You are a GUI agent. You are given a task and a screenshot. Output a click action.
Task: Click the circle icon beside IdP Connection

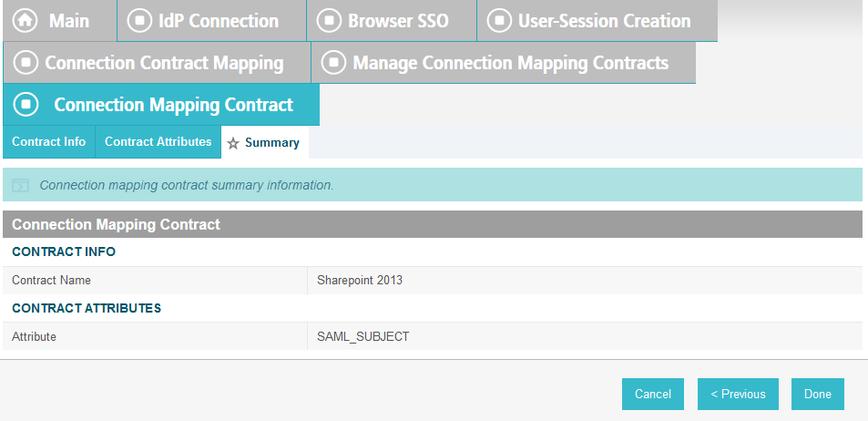pyautogui.click(x=139, y=20)
